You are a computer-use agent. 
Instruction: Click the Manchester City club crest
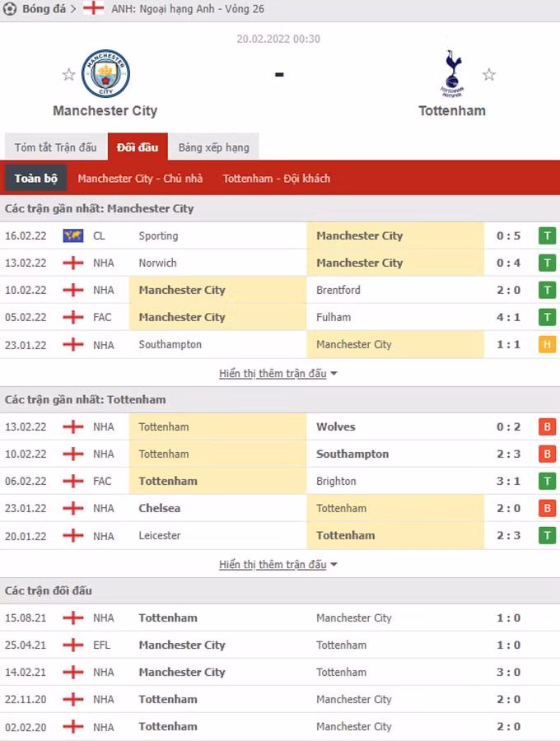[105, 74]
